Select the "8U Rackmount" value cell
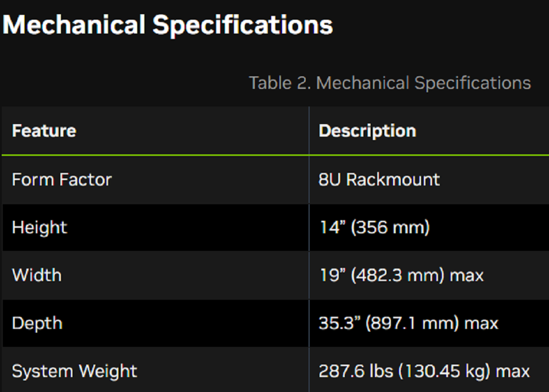 click(379, 180)
